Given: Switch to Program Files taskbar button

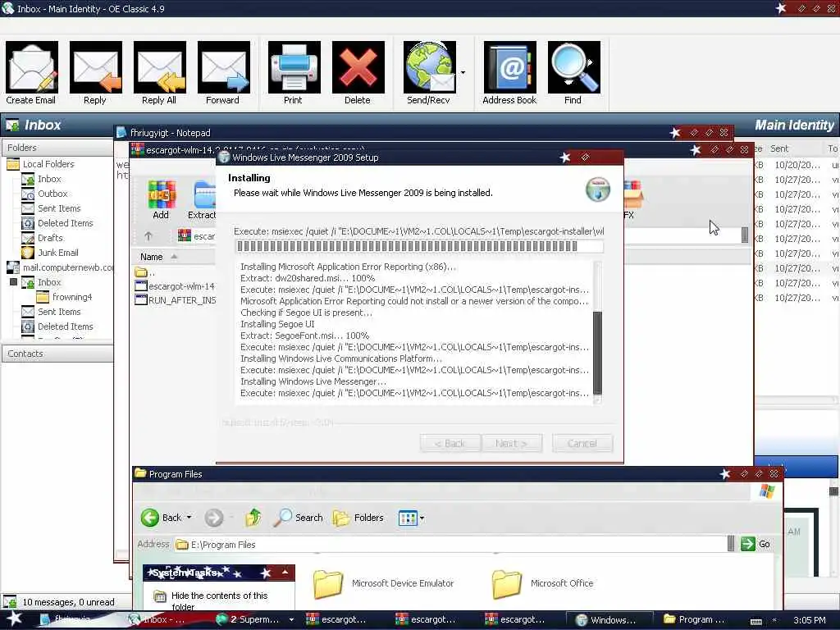Looking at the screenshot, I should 694,620.
